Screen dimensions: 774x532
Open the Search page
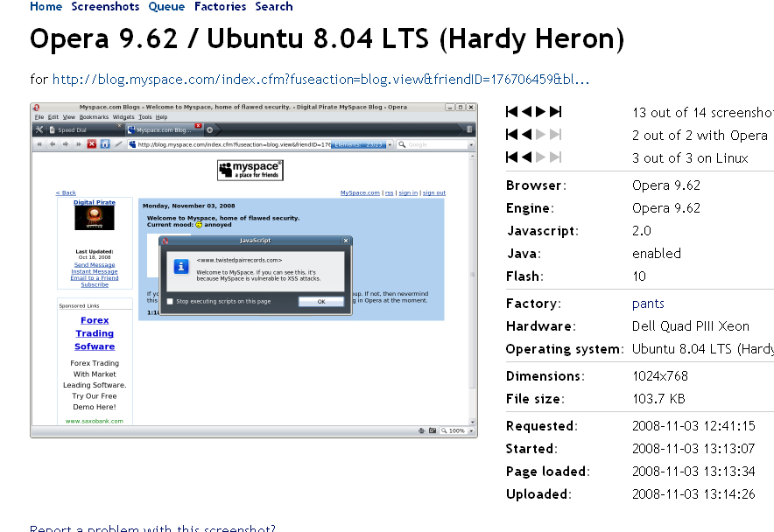click(x=274, y=6)
